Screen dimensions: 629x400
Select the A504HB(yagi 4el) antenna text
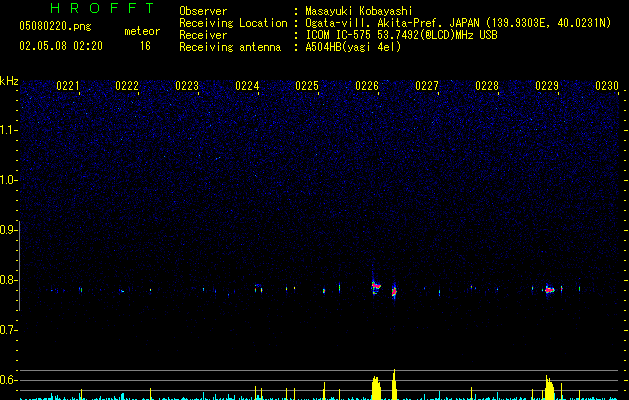point(353,47)
